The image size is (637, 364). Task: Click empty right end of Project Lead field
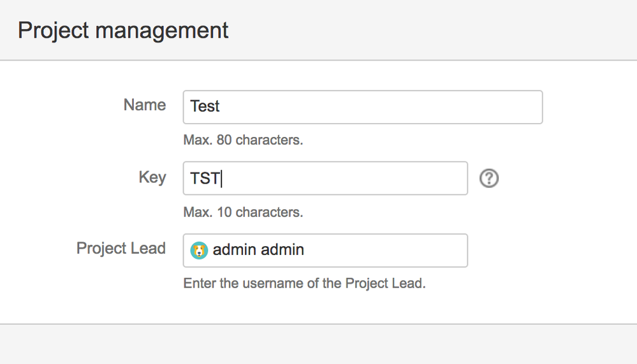point(440,251)
